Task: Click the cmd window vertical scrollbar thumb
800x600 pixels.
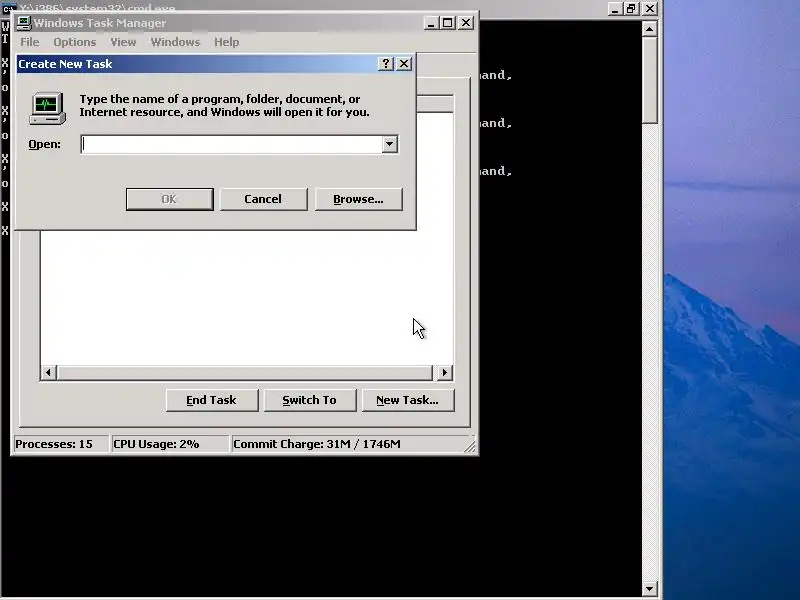Action: (649, 80)
